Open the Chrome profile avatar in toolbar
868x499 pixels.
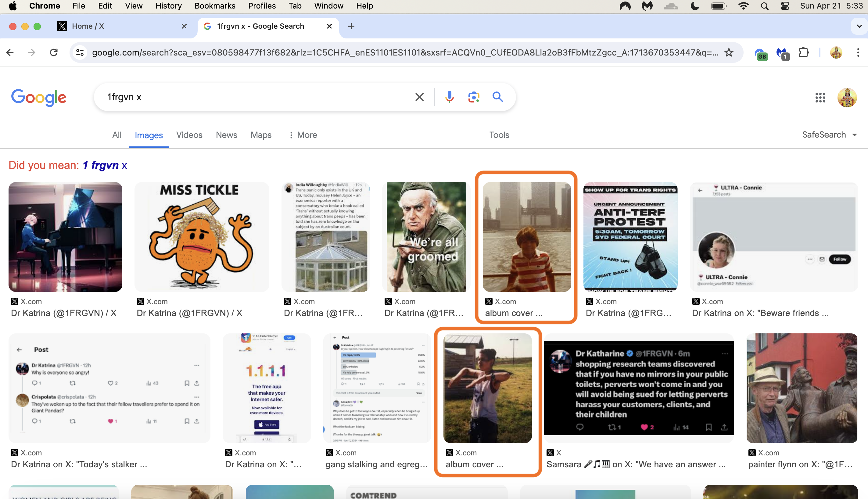[836, 52]
